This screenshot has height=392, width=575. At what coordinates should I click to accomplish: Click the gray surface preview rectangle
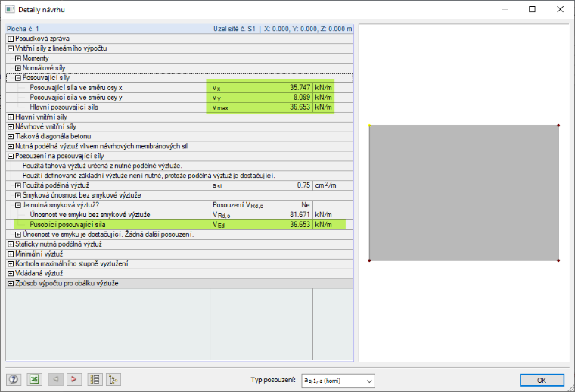[x=464, y=193]
